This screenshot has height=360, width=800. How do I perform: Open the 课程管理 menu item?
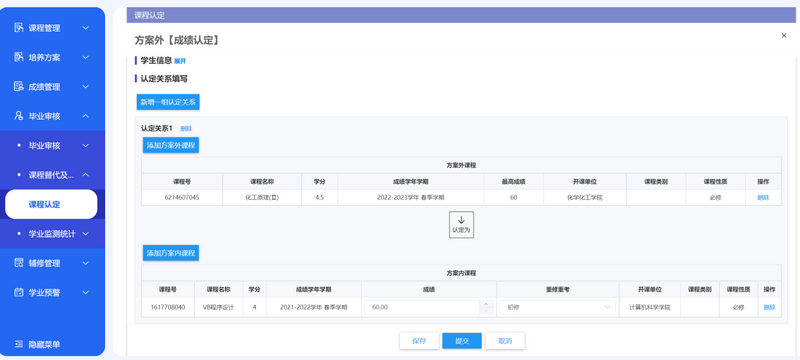(x=44, y=28)
